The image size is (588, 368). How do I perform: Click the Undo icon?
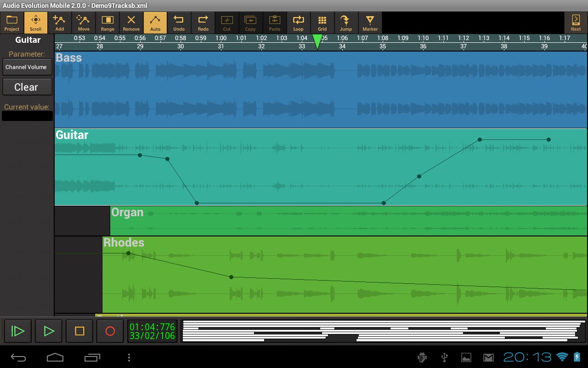[179, 22]
